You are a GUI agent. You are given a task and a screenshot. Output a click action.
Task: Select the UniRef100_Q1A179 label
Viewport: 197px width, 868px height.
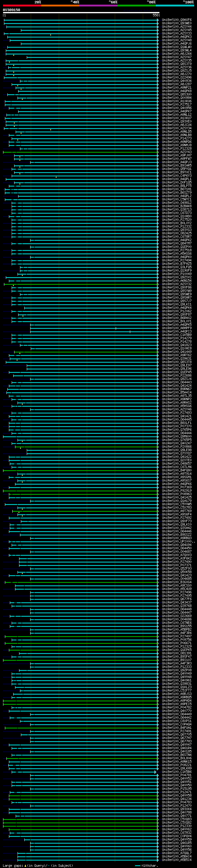pyautogui.click(x=176, y=501)
